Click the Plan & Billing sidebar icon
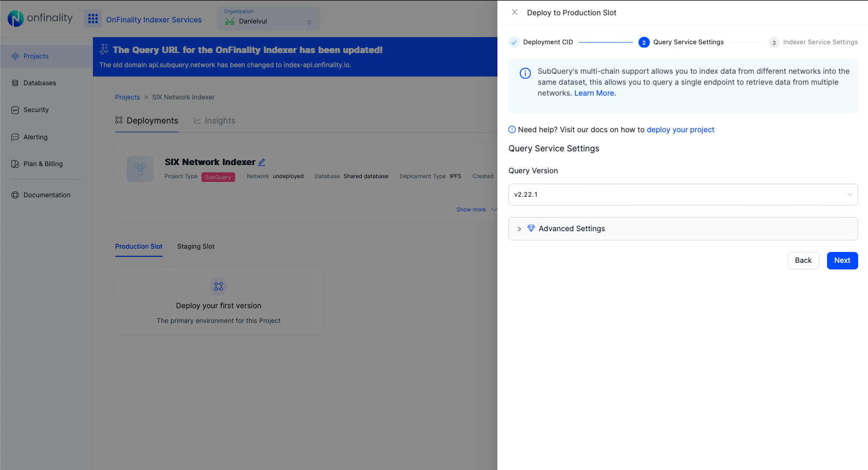This screenshot has width=868, height=470. pos(15,164)
